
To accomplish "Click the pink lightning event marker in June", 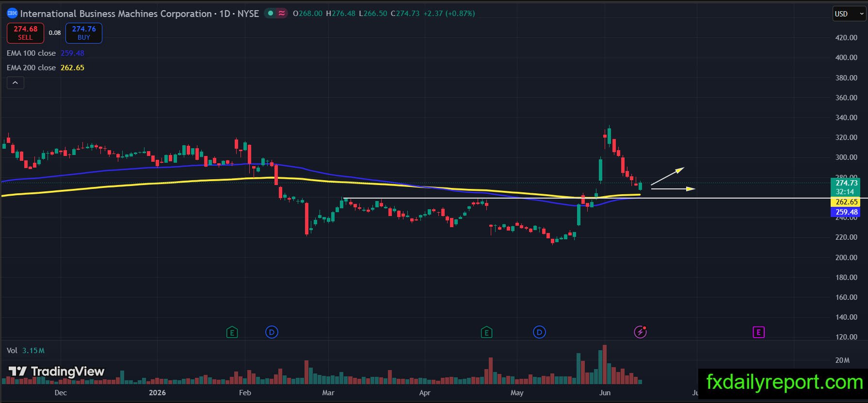I will pyautogui.click(x=641, y=332).
